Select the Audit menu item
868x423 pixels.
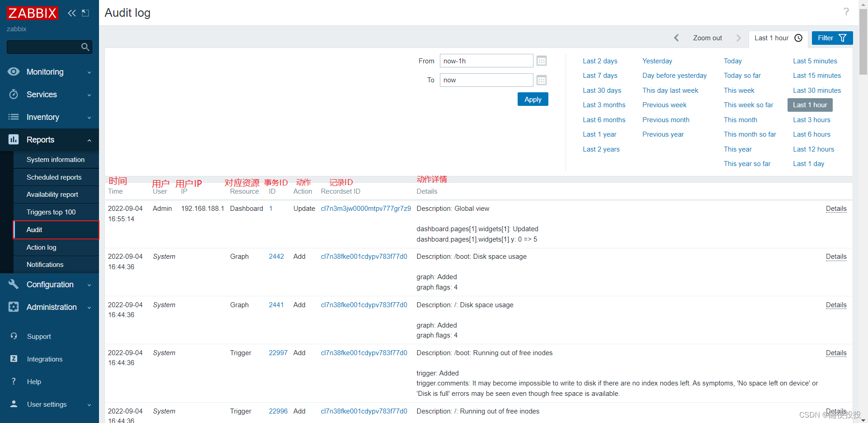point(56,230)
